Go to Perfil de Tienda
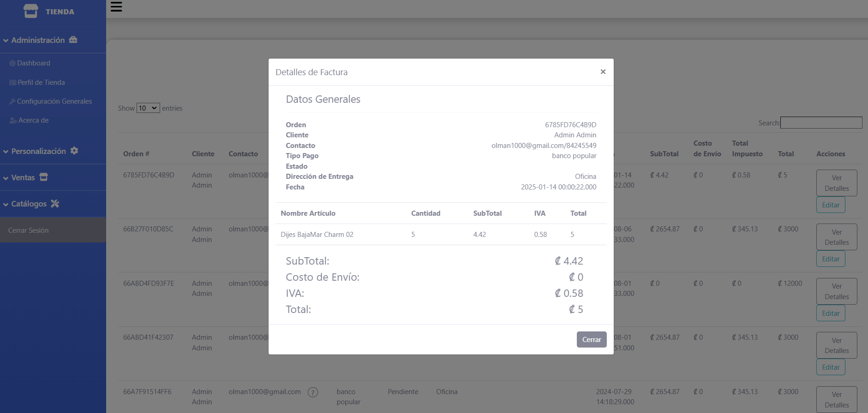The image size is (868, 413). (x=41, y=83)
